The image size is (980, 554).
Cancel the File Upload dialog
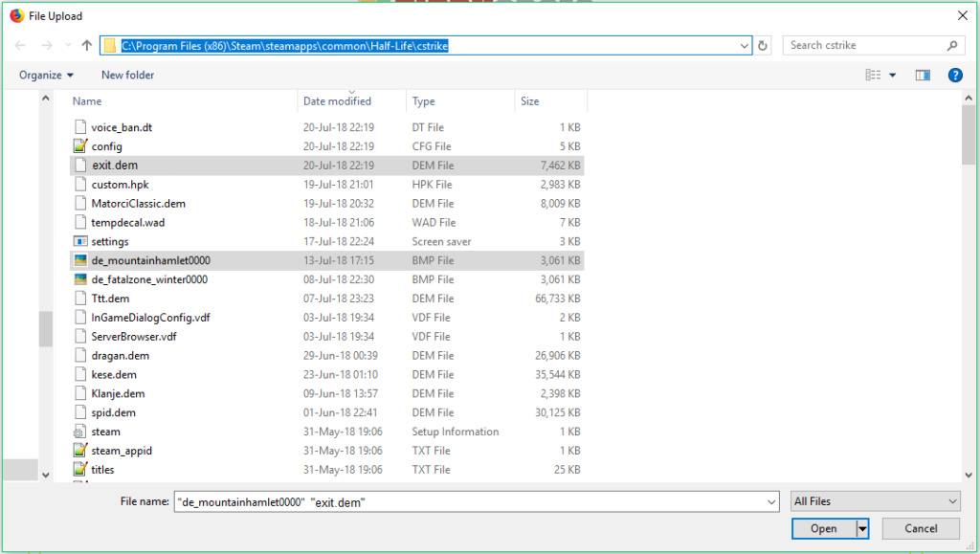point(921,528)
